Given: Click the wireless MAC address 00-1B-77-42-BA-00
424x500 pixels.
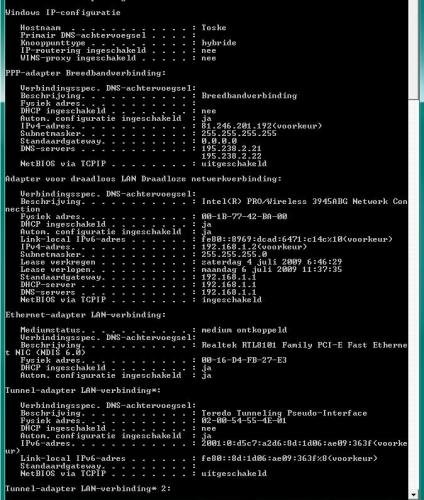Looking at the screenshot, I should point(244,217).
